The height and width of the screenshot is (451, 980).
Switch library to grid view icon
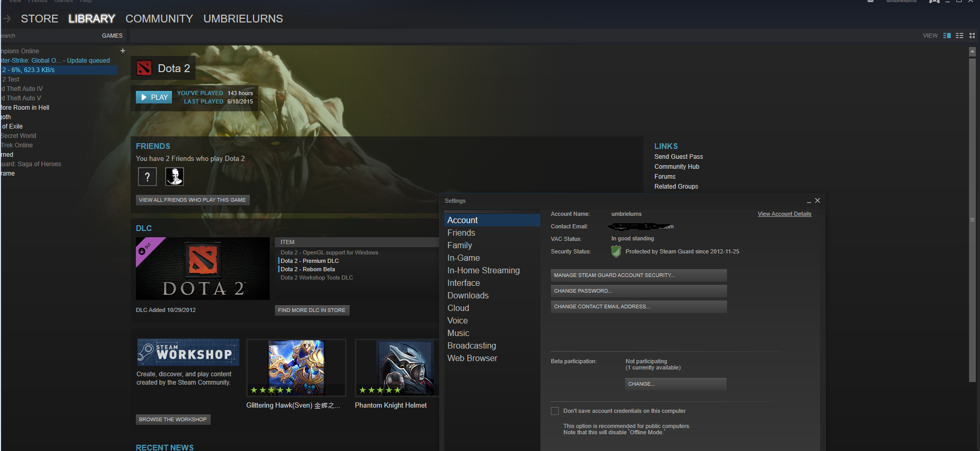coord(972,36)
